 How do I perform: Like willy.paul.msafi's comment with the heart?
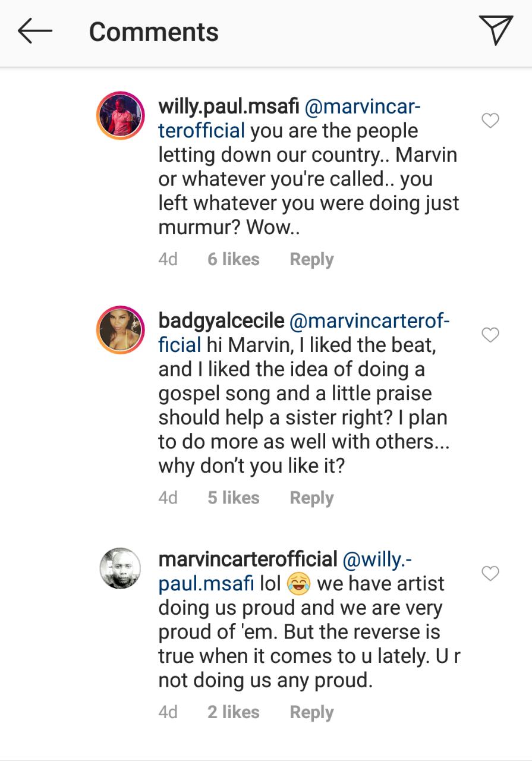(490, 121)
